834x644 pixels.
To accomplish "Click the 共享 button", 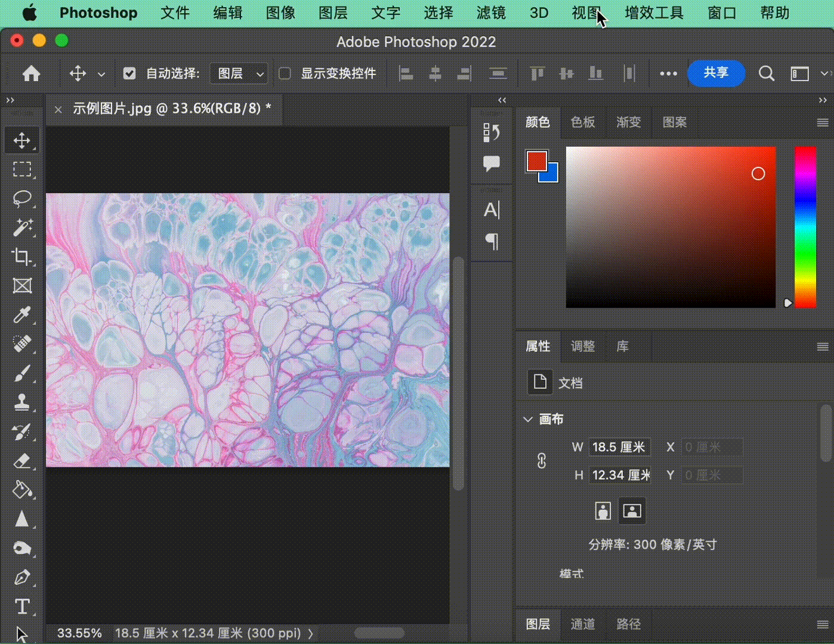I will click(x=716, y=73).
